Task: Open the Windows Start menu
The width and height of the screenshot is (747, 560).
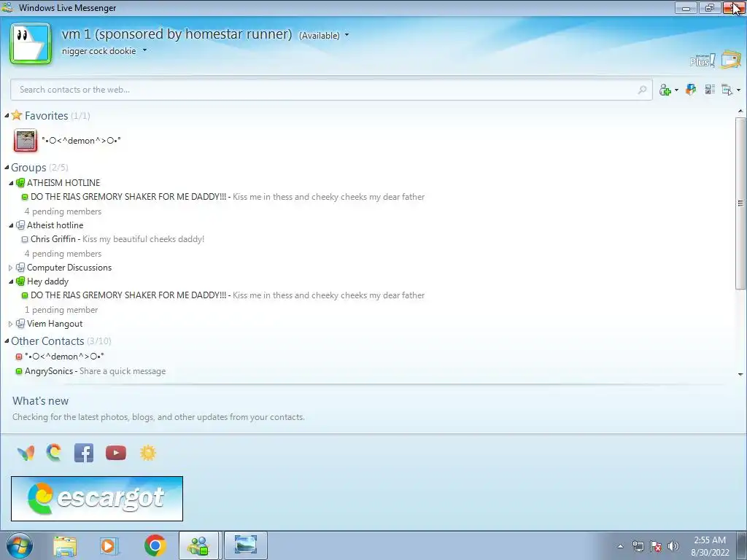Action: pyautogui.click(x=20, y=545)
